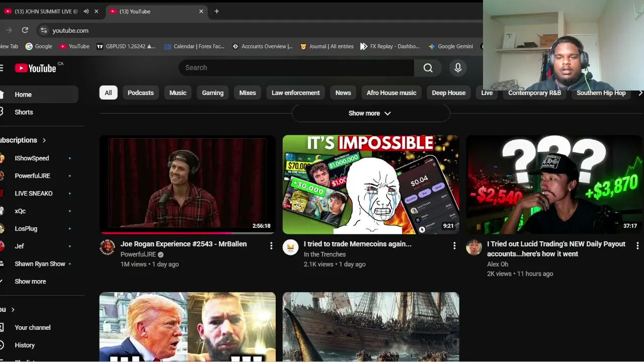644x362 pixels.
Task: Click the YouTube logo
Action: (x=36, y=68)
